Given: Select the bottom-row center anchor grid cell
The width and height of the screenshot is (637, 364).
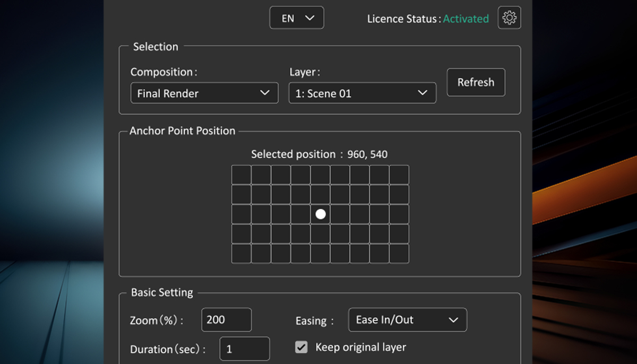Looking at the screenshot, I should click(321, 254).
